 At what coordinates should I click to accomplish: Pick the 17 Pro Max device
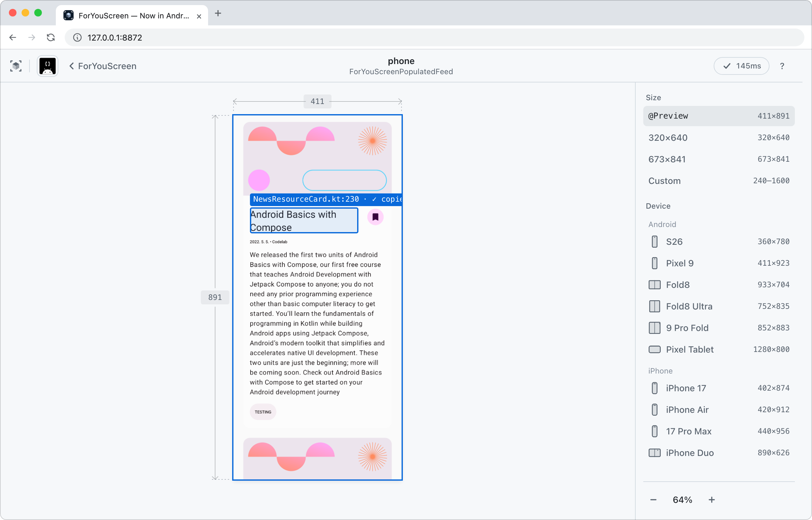(718, 431)
